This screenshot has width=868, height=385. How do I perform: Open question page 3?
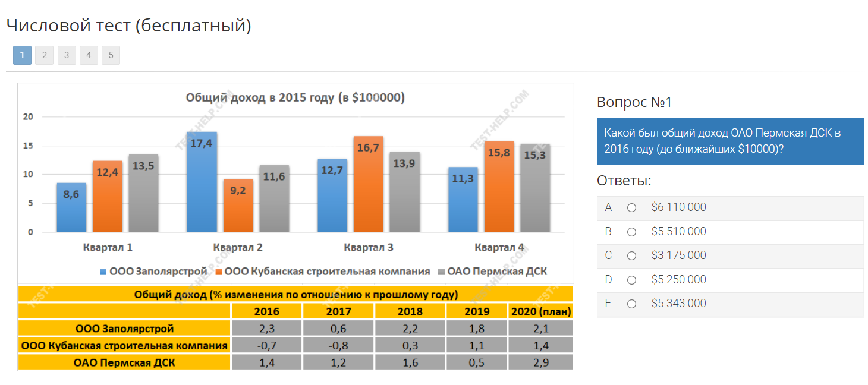tap(67, 55)
